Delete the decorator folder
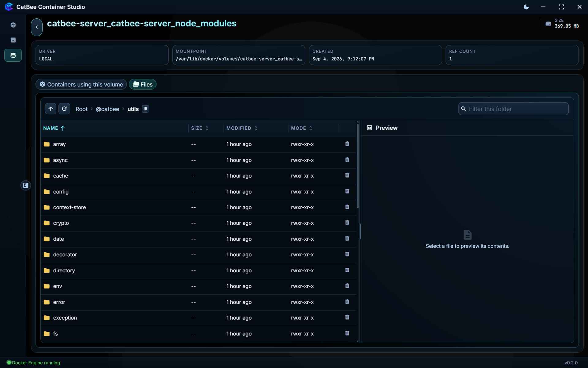 coord(347,254)
